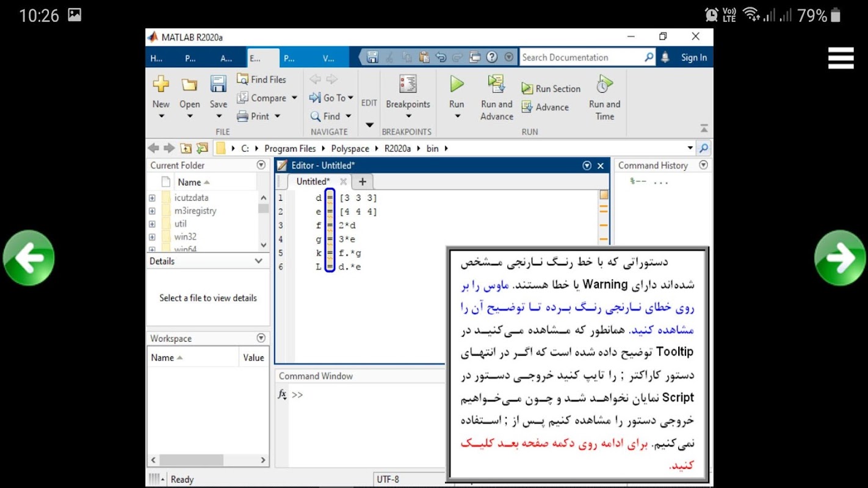This screenshot has width=868, height=488.
Task: Click the Breakpoints icon
Action: pyautogui.click(x=408, y=84)
